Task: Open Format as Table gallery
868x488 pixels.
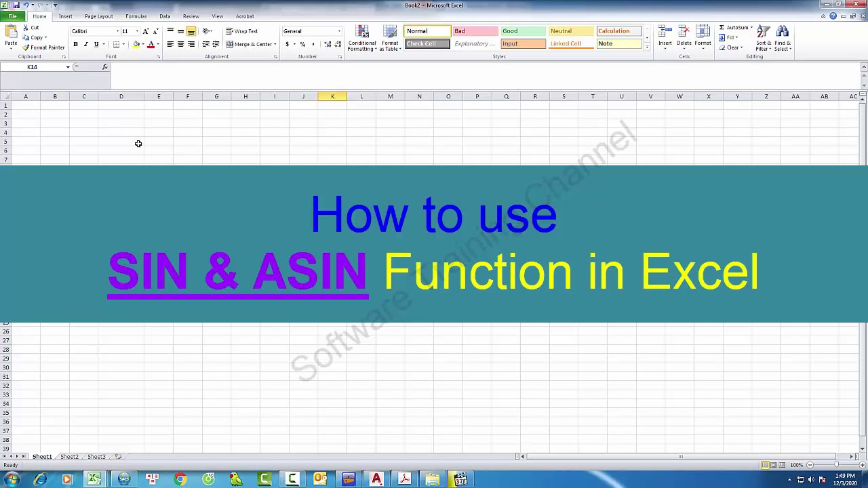Action: coord(390,39)
